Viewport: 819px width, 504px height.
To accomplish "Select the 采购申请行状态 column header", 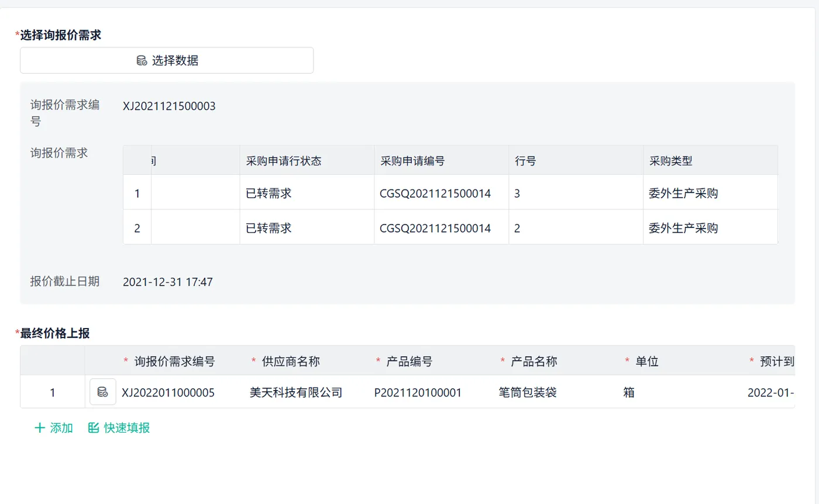I will tap(284, 161).
